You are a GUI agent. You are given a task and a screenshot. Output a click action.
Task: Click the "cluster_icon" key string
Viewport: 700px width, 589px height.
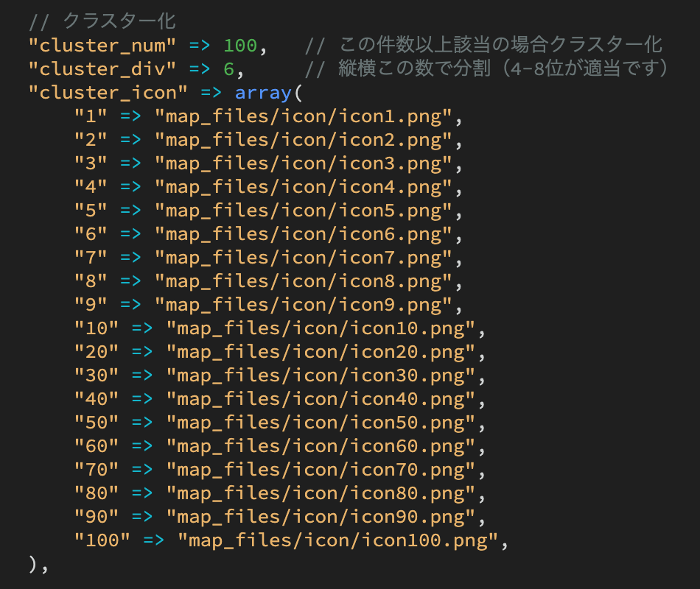(108, 93)
